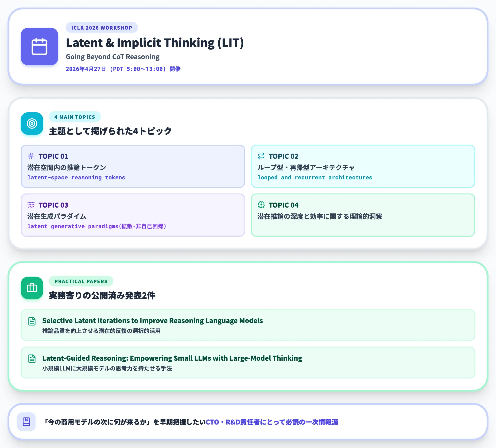Image resolution: width=496 pixels, height=448 pixels.
Task: Click the 2026年4月27日 date line
Action: point(123,69)
